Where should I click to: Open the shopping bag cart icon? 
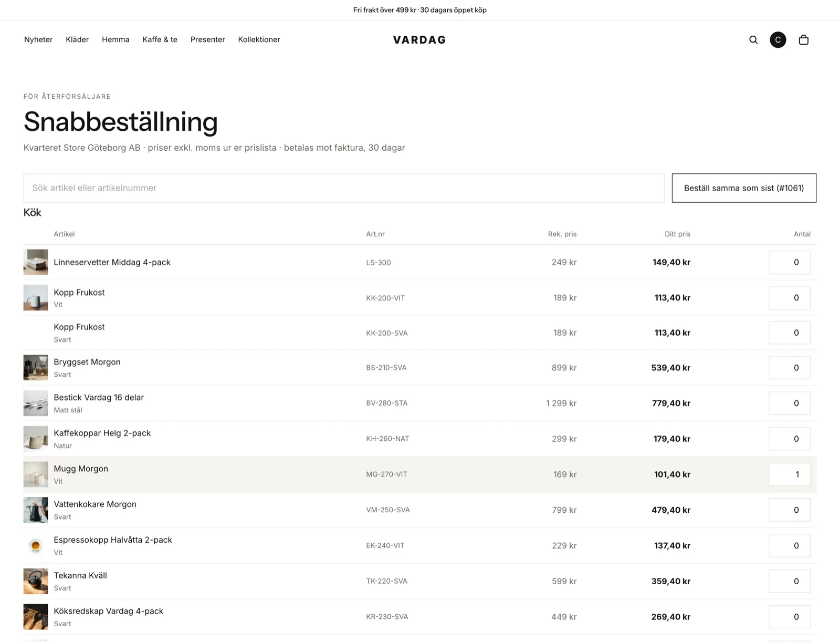[803, 40]
